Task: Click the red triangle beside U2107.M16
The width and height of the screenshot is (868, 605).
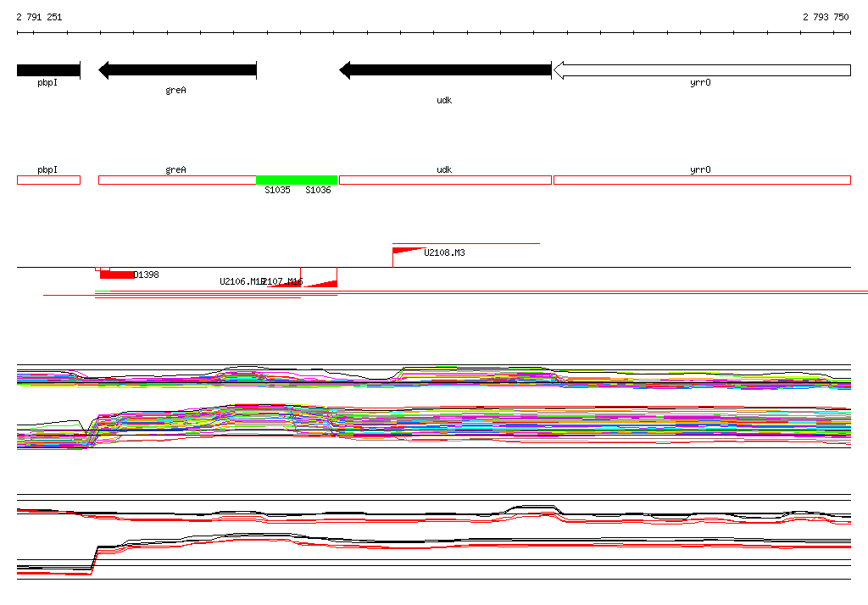Action: coord(320,284)
